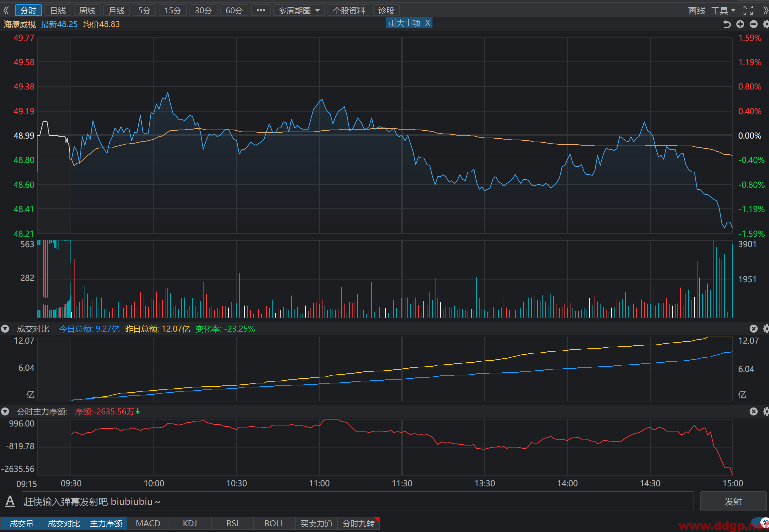Click 昨日总额: 12.07亿 legend
Screen dimensions: 769x532
[157, 329]
